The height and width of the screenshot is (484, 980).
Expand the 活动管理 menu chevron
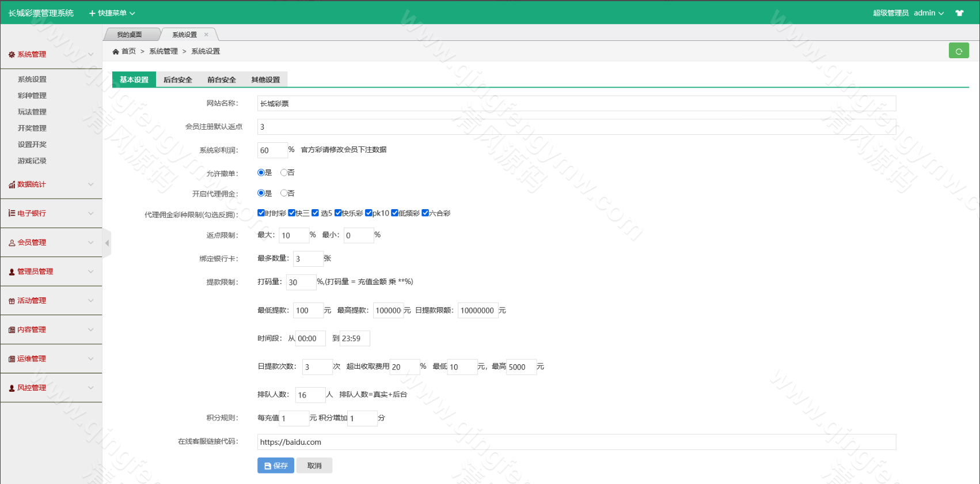pos(91,301)
